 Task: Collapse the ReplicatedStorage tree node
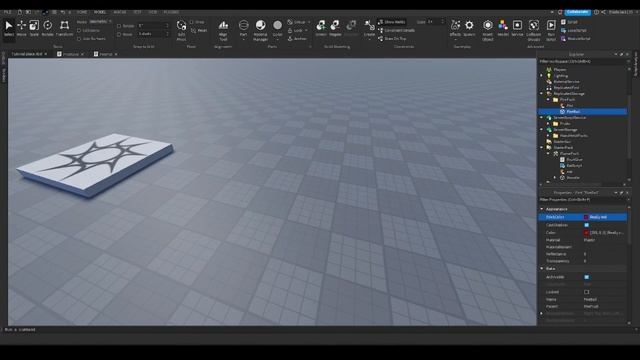coord(542,93)
